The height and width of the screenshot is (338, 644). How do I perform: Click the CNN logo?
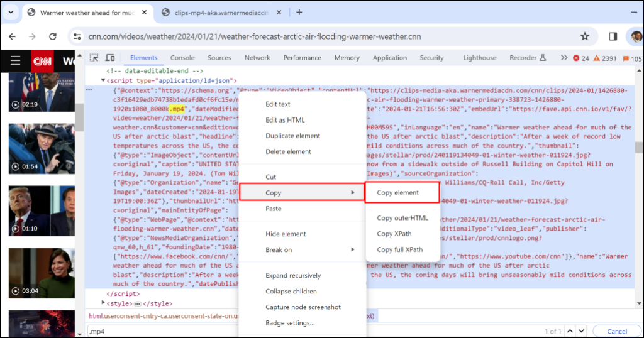[x=43, y=61]
